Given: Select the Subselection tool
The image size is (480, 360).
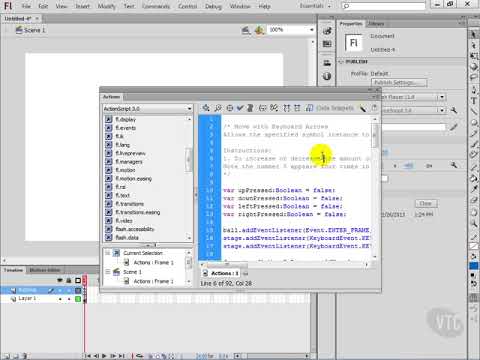Looking at the screenshot, I should point(474,45).
